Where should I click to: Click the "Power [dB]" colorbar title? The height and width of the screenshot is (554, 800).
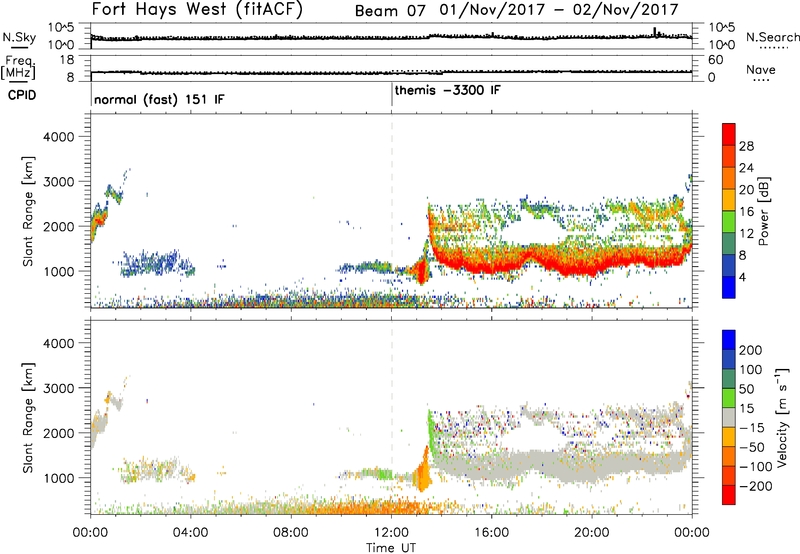click(x=763, y=211)
